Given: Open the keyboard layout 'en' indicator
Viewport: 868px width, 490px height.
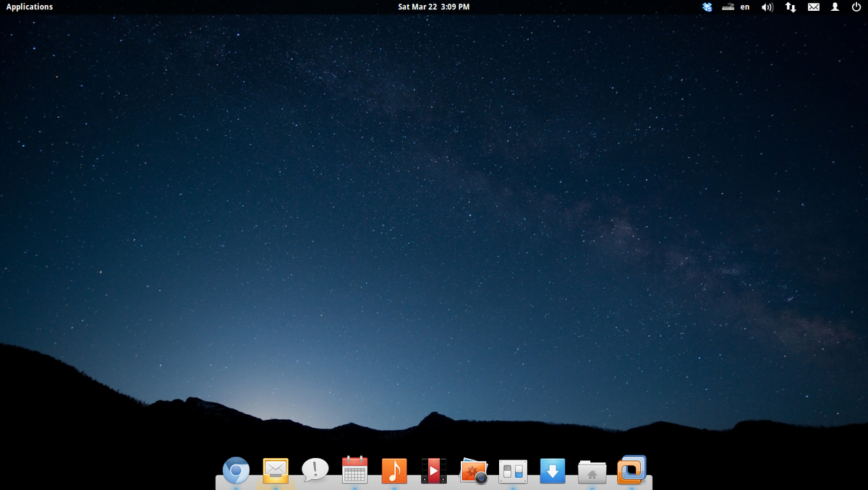Looking at the screenshot, I should (745, 7).
